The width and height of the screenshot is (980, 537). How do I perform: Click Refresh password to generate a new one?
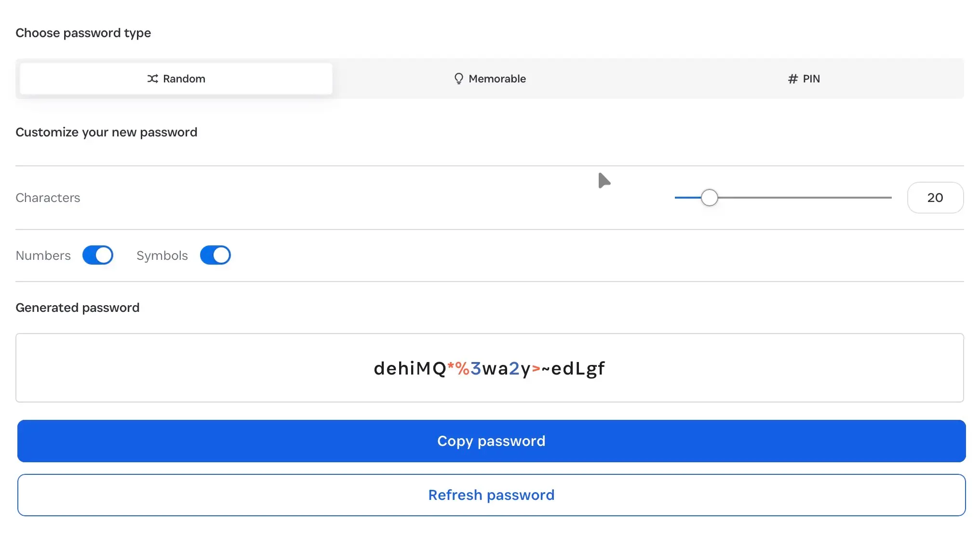[491, 495]
